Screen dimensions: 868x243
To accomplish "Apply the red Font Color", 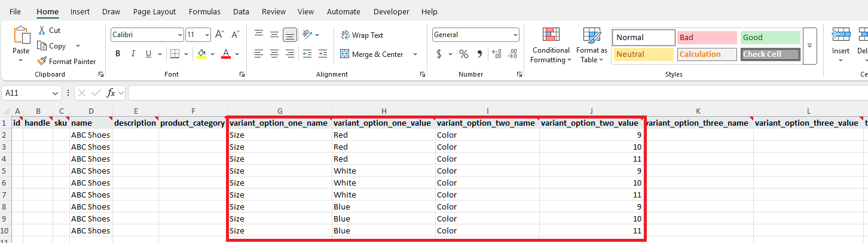I will [226, 54].
